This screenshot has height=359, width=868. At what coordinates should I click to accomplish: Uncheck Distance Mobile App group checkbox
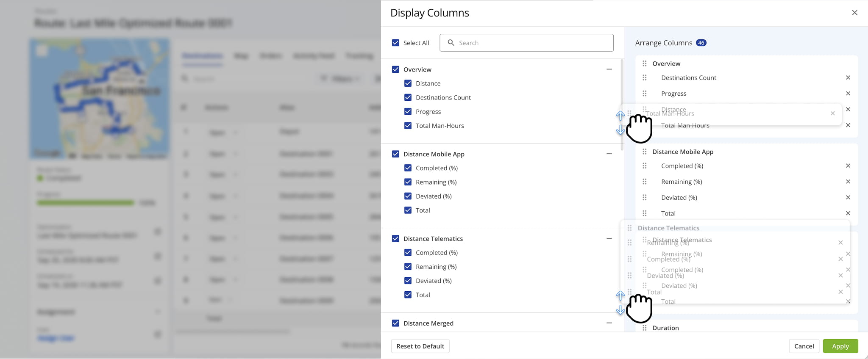[395, 154]
